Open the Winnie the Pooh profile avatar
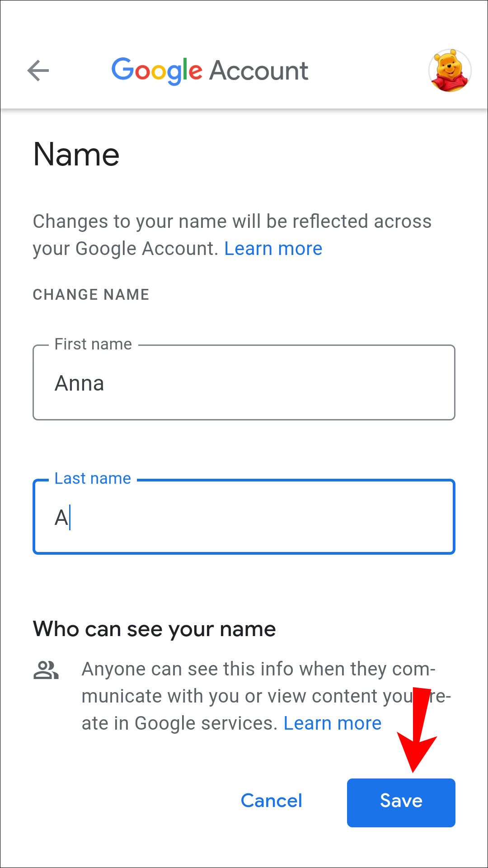The image size is (488, 868). coord(450,71)
